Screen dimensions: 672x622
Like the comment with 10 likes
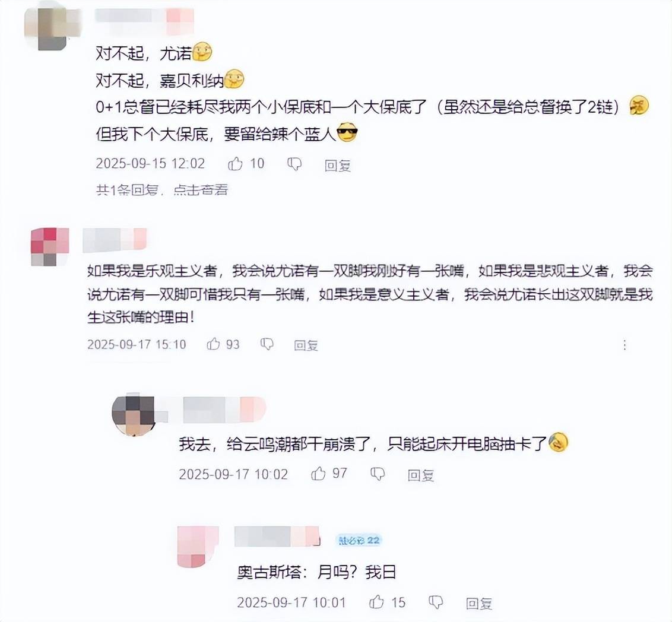click(x=235, y=163)
